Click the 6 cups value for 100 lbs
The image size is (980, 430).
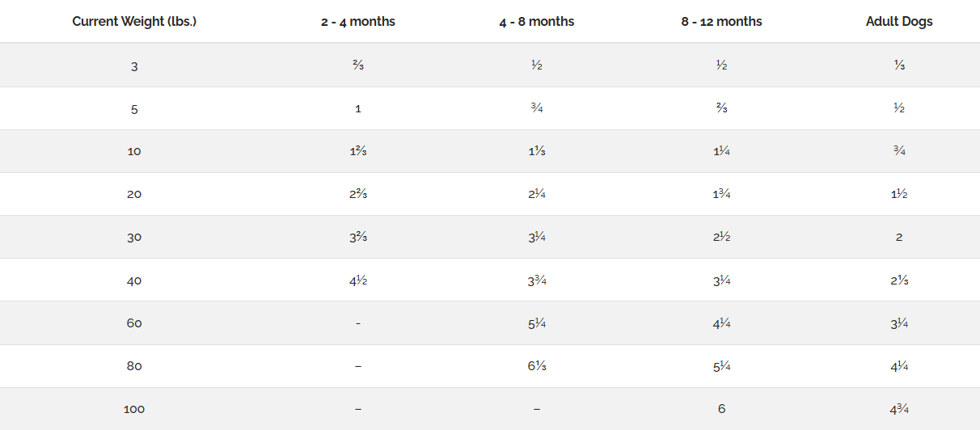(x=721, y=409)
